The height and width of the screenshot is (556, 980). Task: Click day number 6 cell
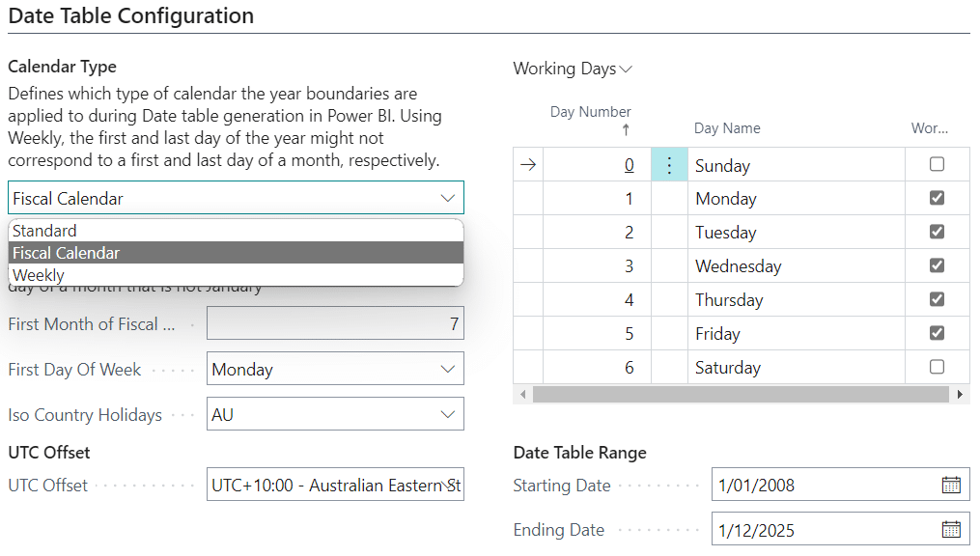tap(597, 368)
